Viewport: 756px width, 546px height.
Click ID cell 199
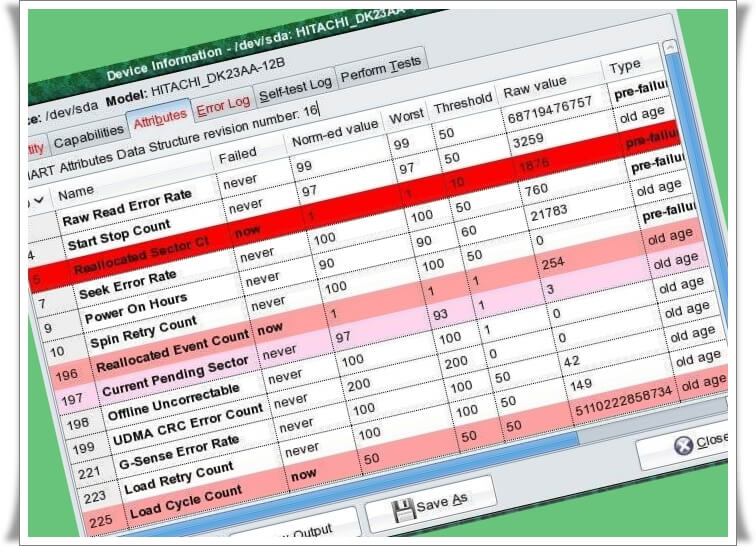coord(83,448)
